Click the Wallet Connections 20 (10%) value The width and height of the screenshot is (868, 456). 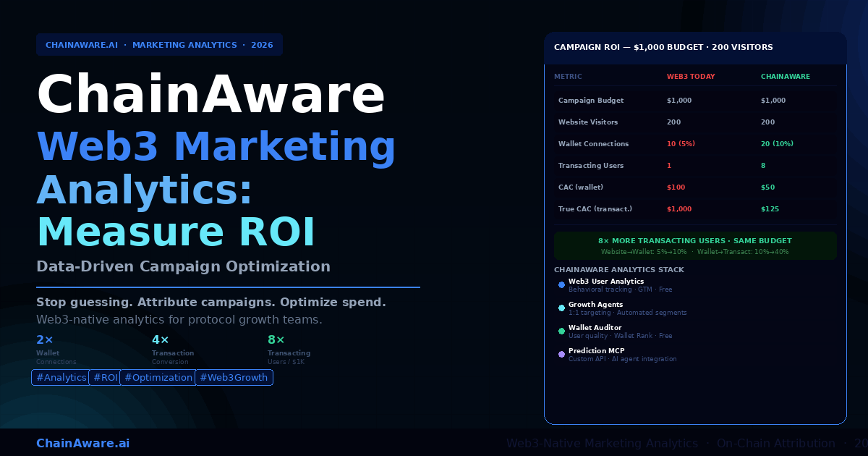[777, 144]
